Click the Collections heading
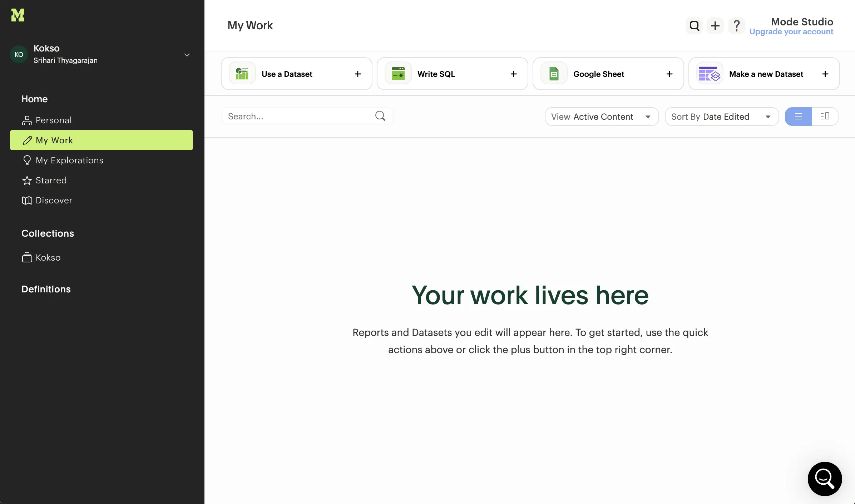The image size is (855, 504). tap(48, 233)
